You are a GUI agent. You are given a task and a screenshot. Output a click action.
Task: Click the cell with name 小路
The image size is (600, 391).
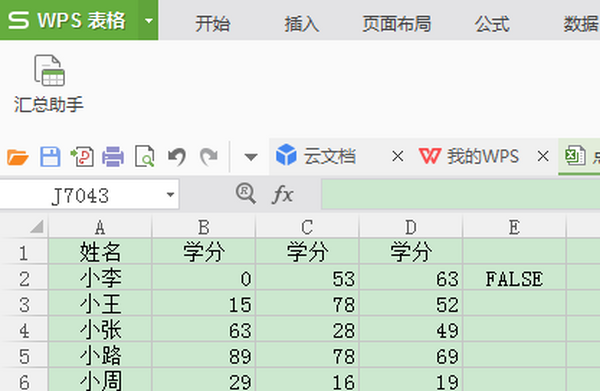100,356
